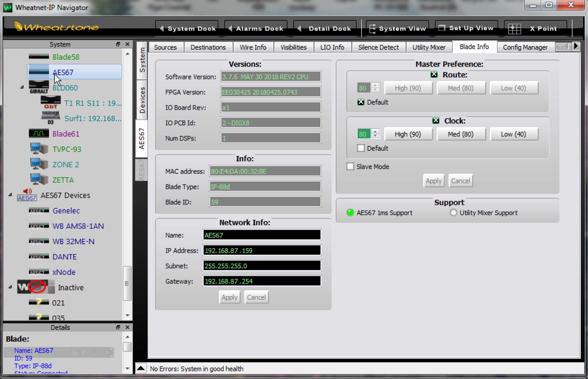This screenshot has width=588, height=379.
Task: Collapse the BLD060 tree node
Action: click(22, 87)
